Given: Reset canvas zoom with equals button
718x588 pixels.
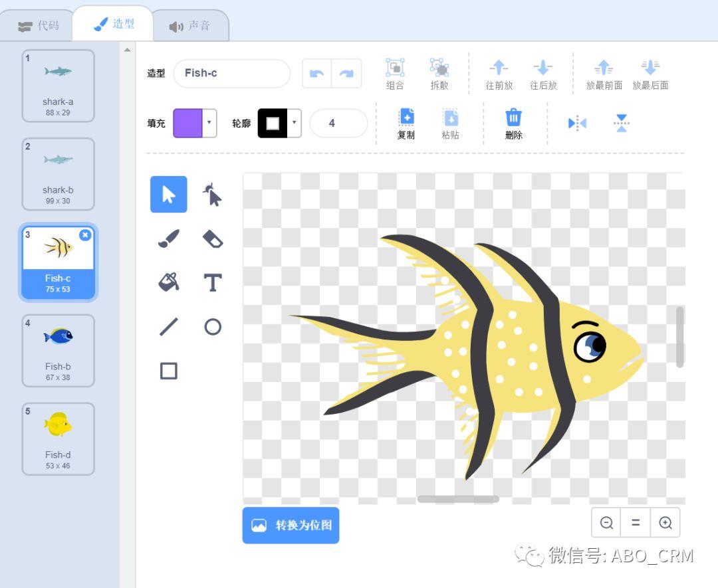Looking at the screenshot, I should pos(636,523).
